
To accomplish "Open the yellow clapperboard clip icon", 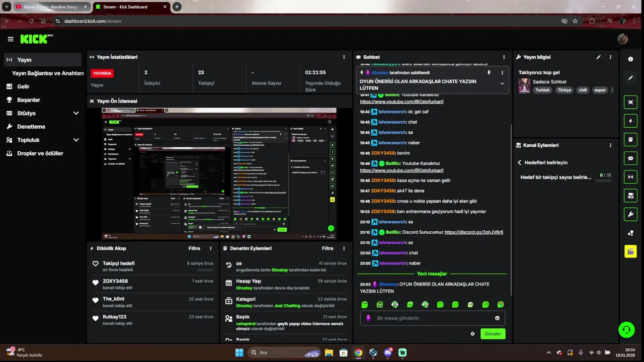I will pyautogui.click(x=630, y=251).
